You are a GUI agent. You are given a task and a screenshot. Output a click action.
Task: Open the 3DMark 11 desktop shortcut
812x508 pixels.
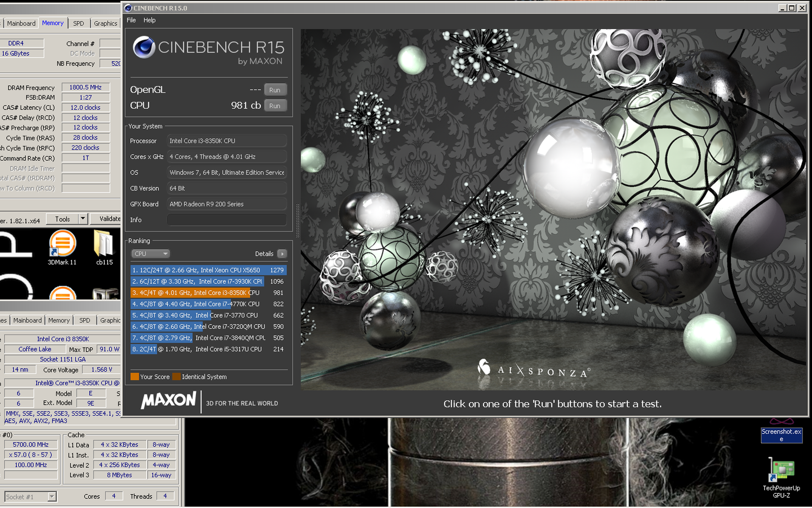62,247
